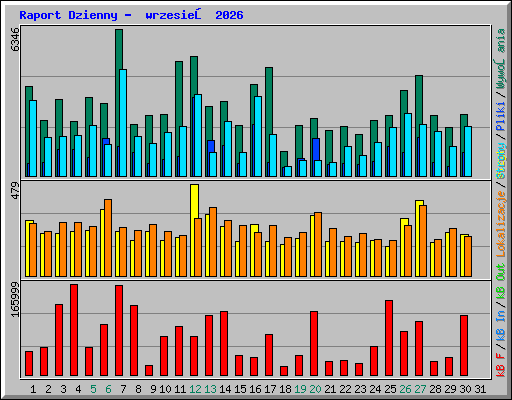512x400 pixels.
Task: Click the 6346 axis maximum value
Action: coord(15,39)
